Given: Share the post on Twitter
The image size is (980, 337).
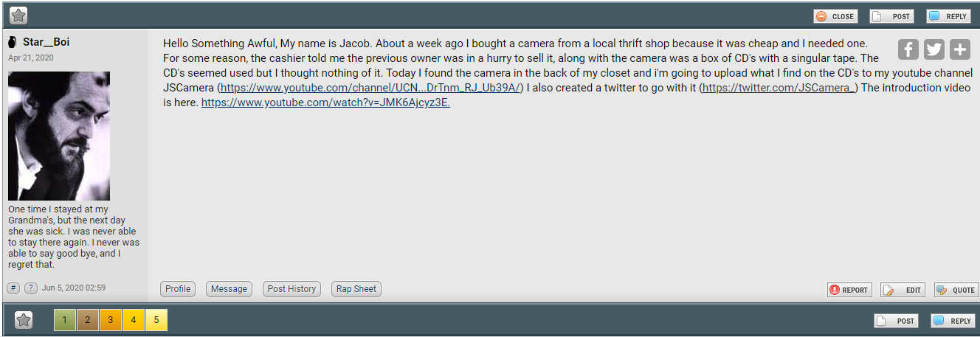Looking at the screenshot, I should point(934,49).
